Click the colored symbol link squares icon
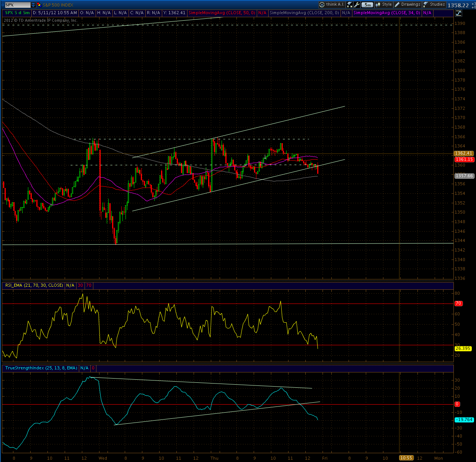Image resolution: width=476 pixels, height=462 pixels. (39, 5)
